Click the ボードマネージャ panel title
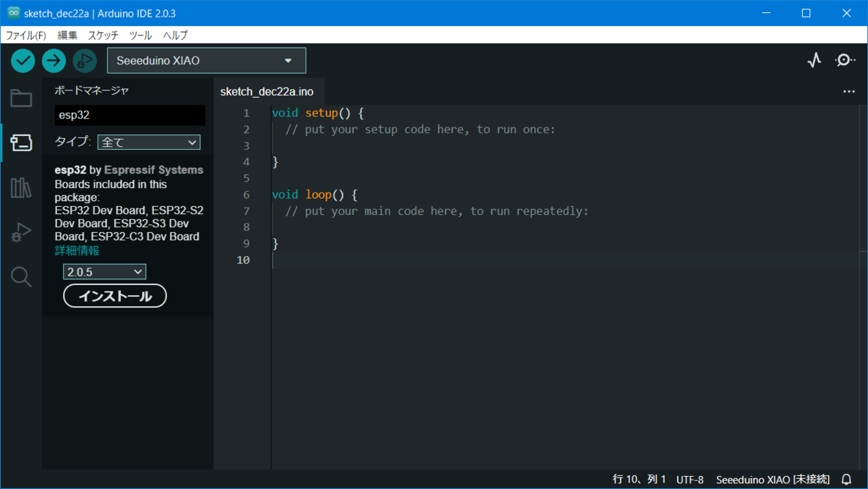Image resolution: width=868 pixels, height=489 pixels. click(92, 90)
